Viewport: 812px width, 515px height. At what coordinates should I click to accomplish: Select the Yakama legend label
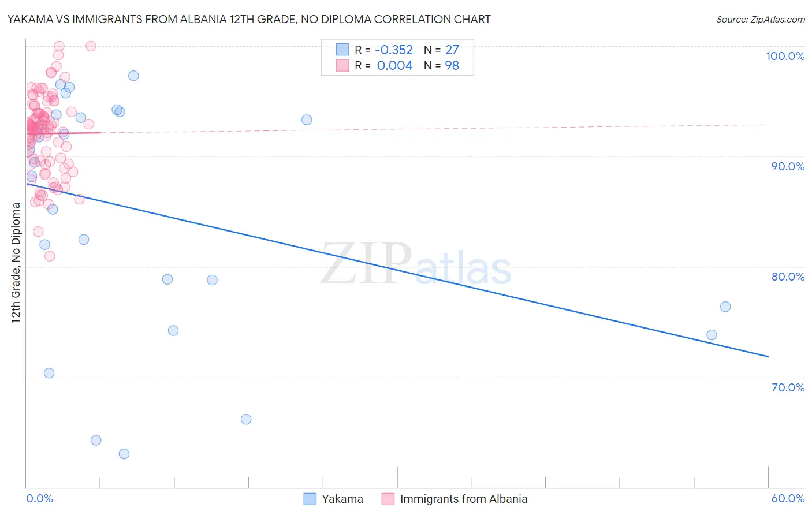click(342, 499)
